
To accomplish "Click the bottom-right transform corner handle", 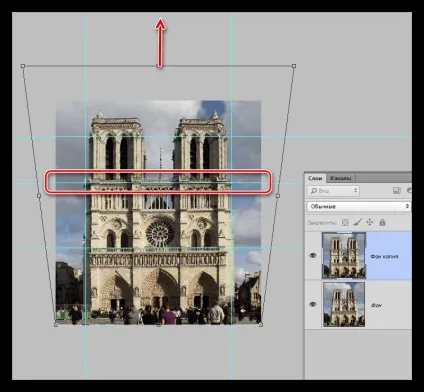I will (x=261, y=324).
